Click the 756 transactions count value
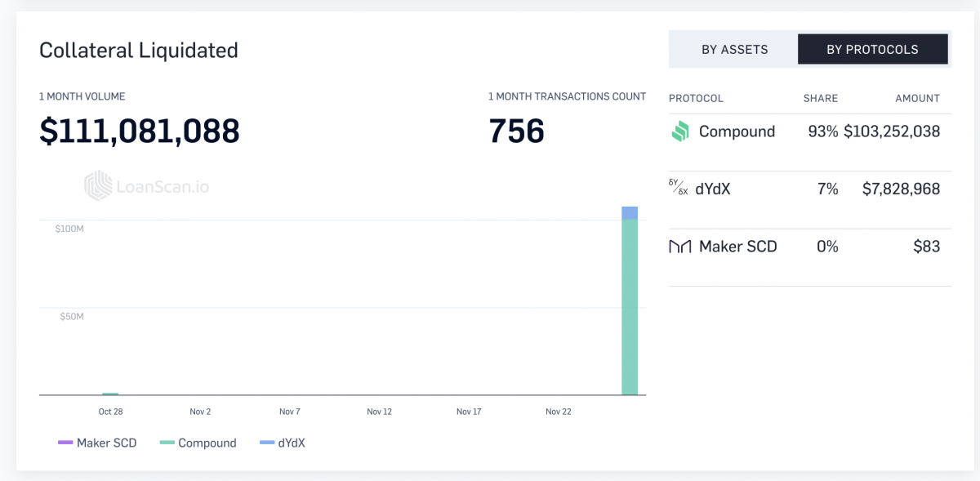 click(x=516, y=131)
